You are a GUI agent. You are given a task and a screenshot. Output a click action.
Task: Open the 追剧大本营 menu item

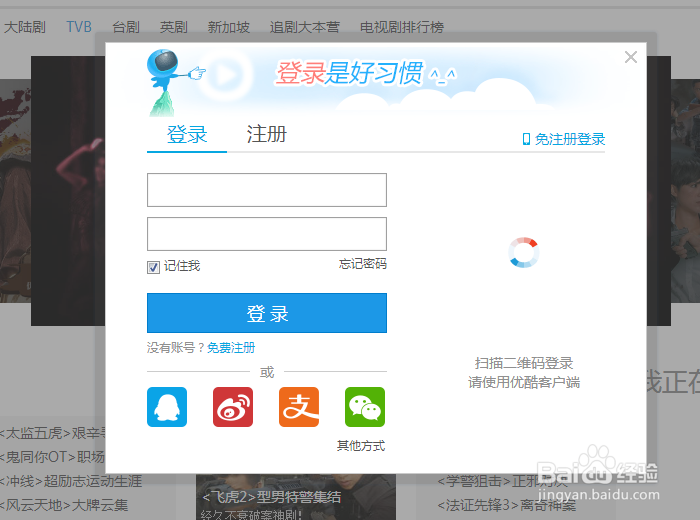(x=304, y=27)
